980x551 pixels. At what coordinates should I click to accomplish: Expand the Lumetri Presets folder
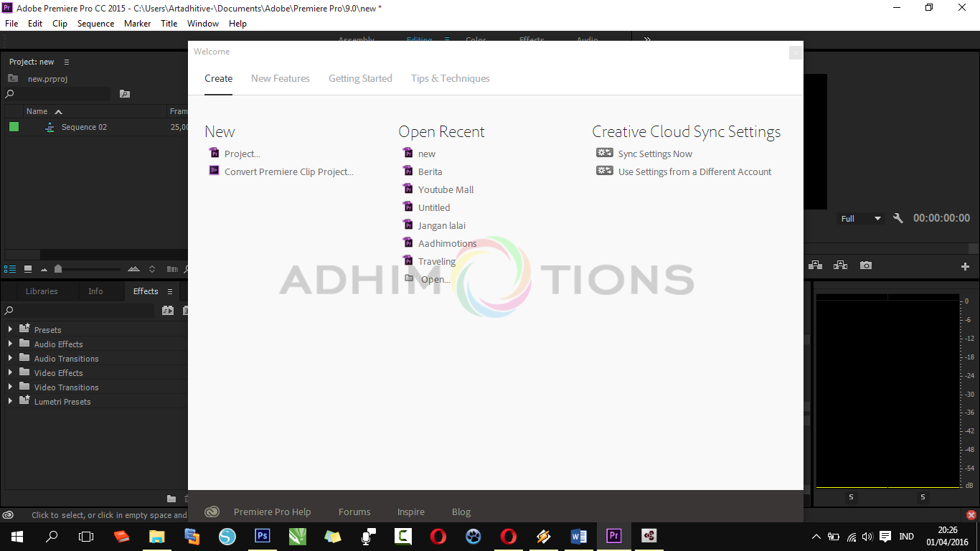[10, 401]
